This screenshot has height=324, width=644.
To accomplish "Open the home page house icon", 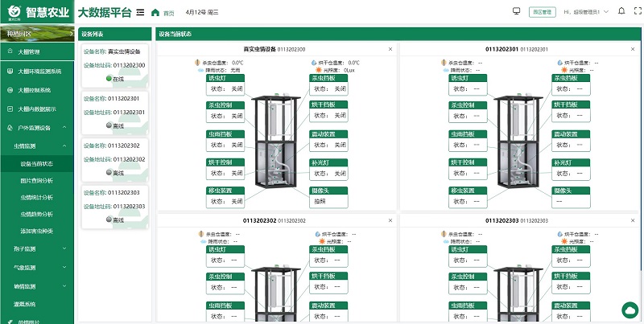I will 155,12.
